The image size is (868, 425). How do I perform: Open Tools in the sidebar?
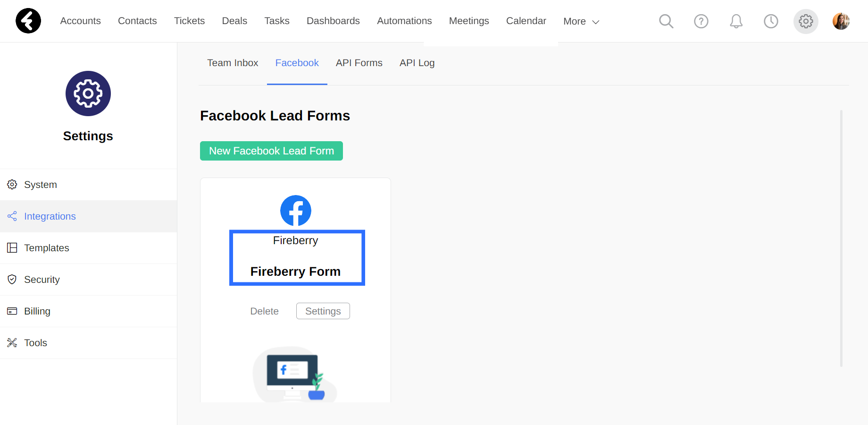point(88,343)
